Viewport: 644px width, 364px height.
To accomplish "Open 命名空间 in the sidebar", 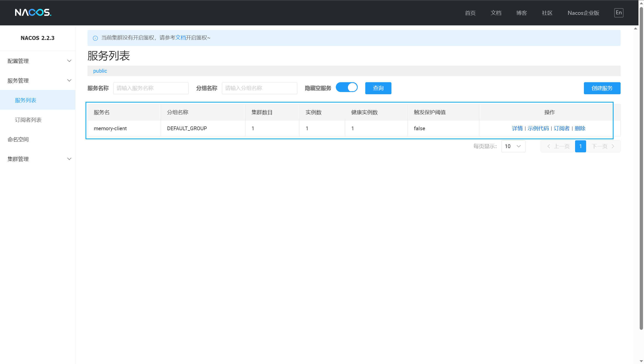I will pos(38,139).
